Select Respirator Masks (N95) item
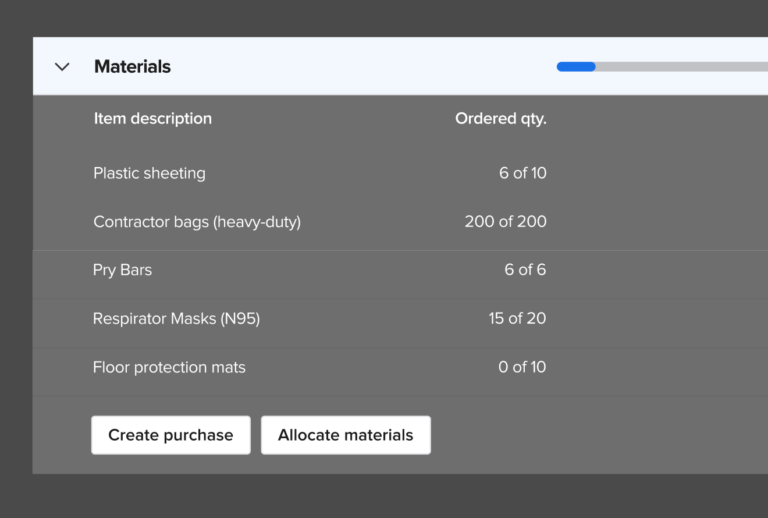Viewport: 768px width, 518px height. tap(176, 319)
